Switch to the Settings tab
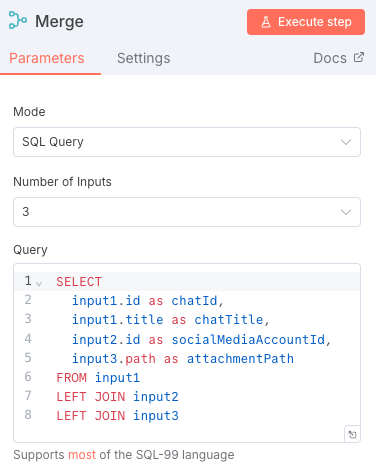The image size is (376, 469). (x=144, y=58)
